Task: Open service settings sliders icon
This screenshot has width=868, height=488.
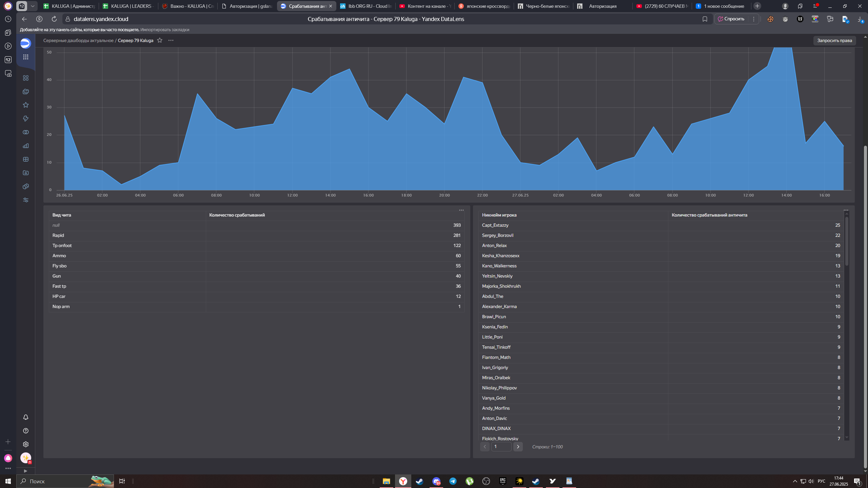Action: coord(25,200)
